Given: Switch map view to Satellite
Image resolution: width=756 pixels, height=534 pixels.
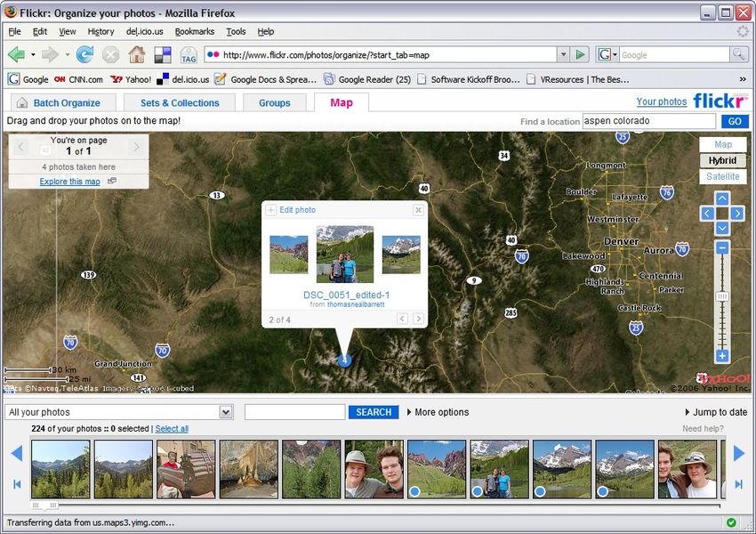Looking at the screenshot, I should [723, 176].
